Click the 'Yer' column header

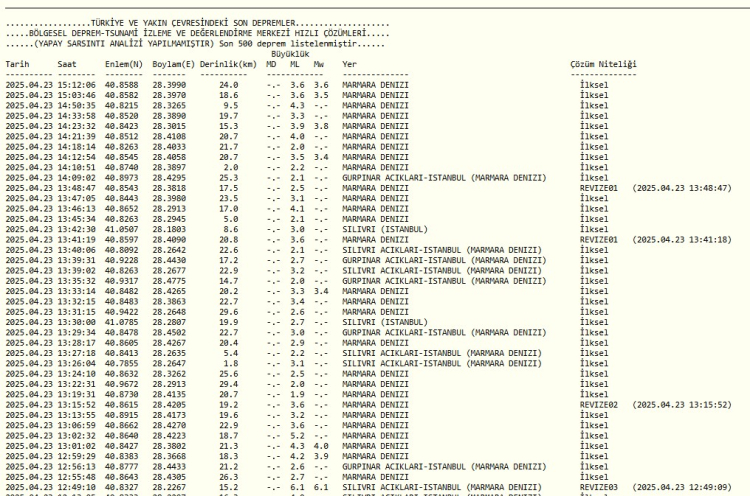click(349, 63)
